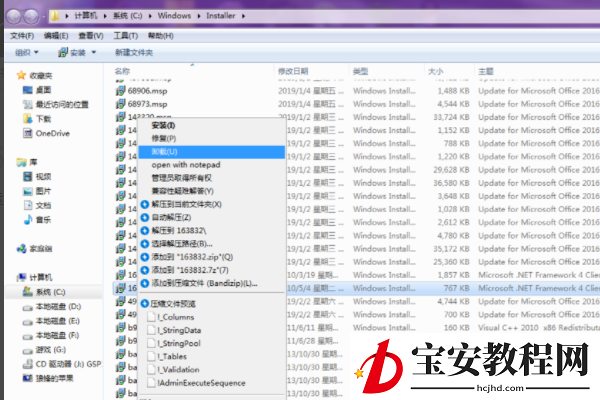The width and height of the screenshot is (600, 400).
Task: Click the 68973.msp file icon
Action: tap(121, 104)
